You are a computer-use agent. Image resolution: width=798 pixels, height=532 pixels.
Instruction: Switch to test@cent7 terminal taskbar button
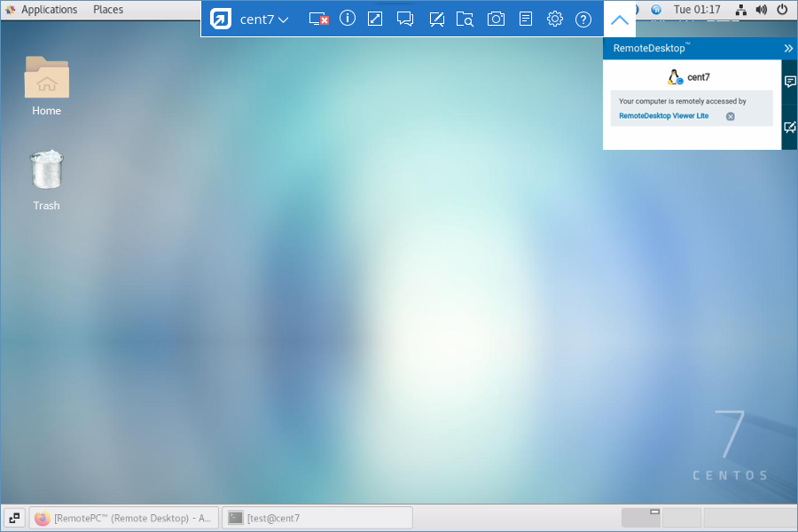point(317,518)
